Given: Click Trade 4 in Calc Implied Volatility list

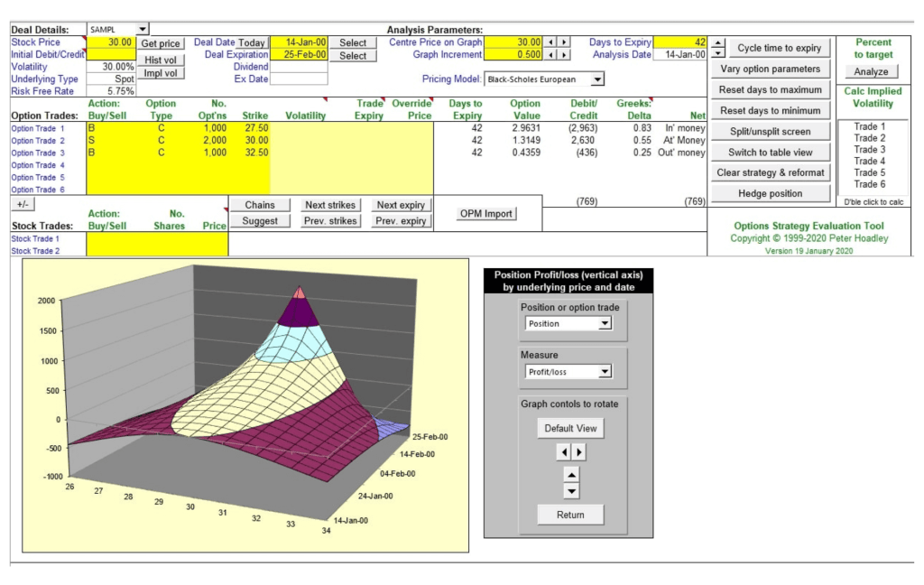Looking at the screenshot, I should pos(869,161).
